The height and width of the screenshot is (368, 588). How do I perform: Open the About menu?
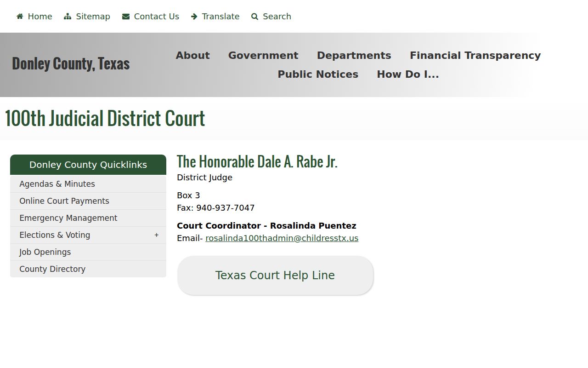(192, 55)
